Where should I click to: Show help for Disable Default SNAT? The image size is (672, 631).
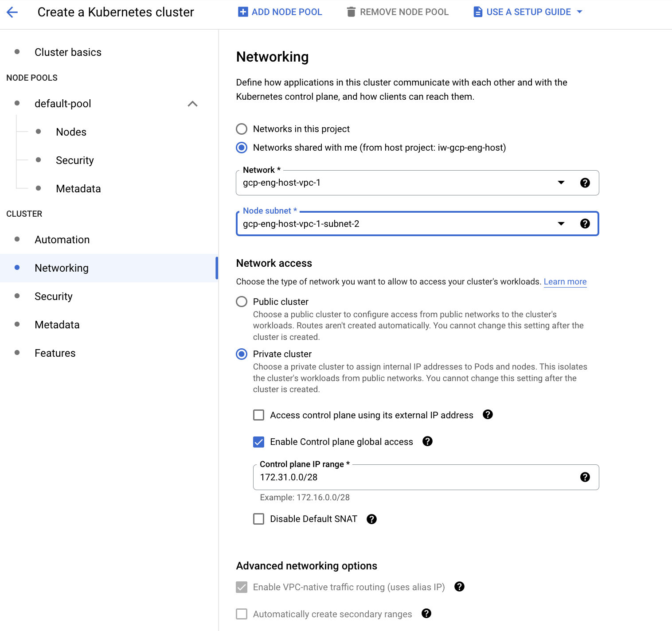coord(371,519)
